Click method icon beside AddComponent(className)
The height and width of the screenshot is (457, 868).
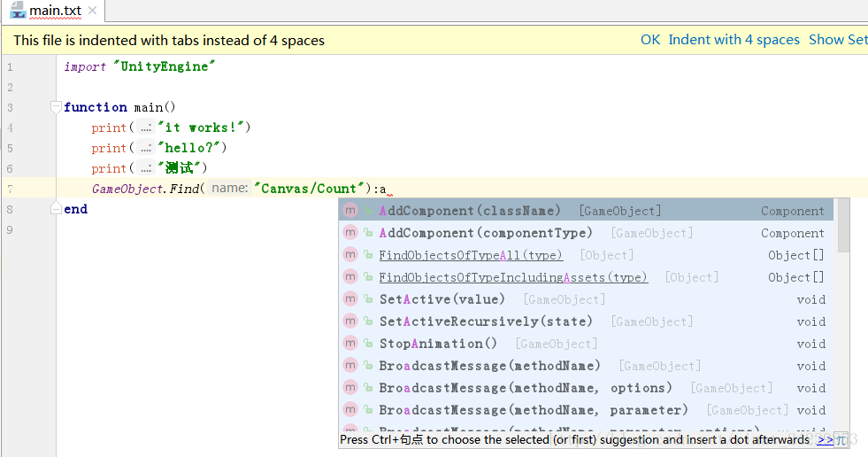coord(350,211)
